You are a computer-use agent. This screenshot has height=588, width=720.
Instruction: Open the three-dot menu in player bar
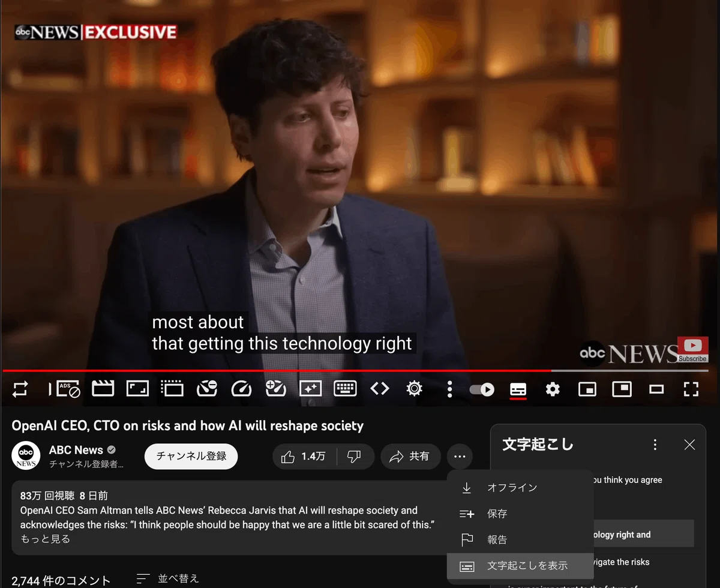(x=449, y=389)
